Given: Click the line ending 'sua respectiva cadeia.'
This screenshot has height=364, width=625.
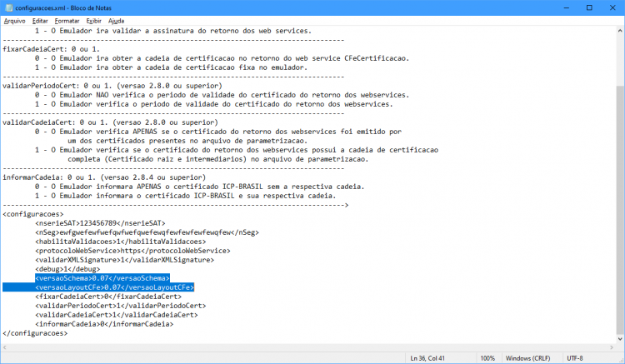Looking at the screenshot, I should pyautogui.click(x=185, y=196).
